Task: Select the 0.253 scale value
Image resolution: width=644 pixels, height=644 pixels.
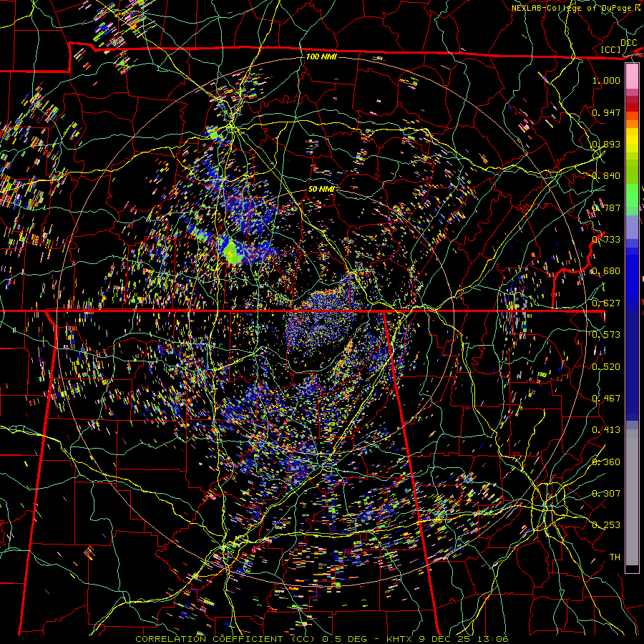Action: coord(606,525)
